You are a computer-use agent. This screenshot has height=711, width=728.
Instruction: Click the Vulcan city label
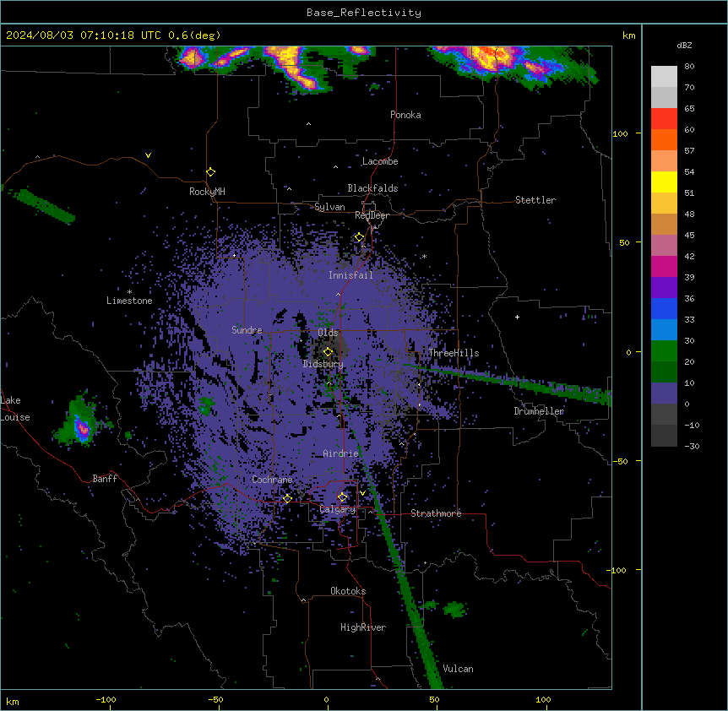pos(458,669)
